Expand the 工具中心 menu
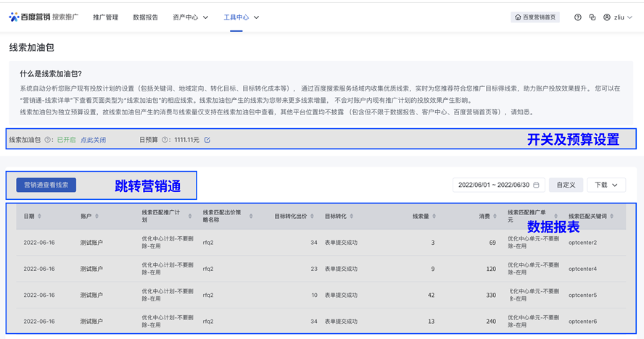The image size is (644, 339). 241,17
